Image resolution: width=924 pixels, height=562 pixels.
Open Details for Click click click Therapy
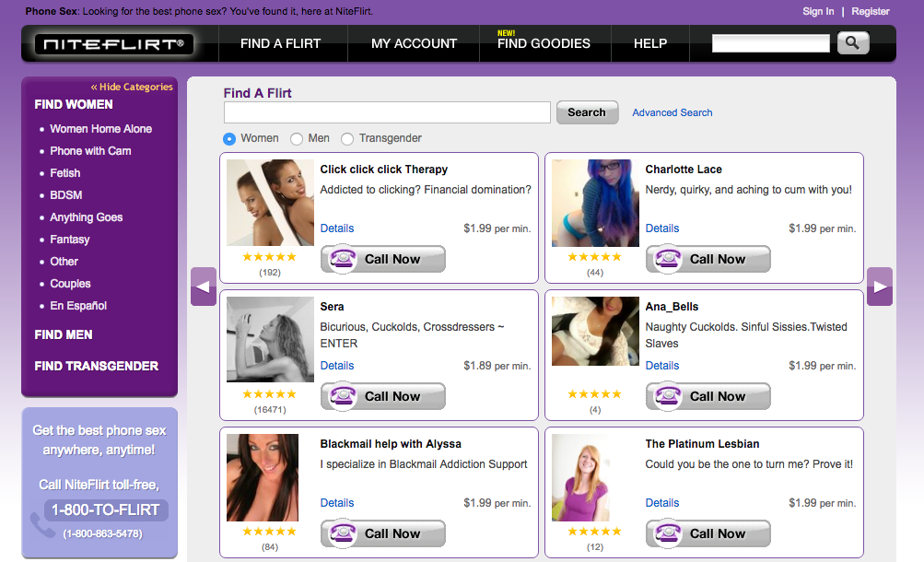337,228
